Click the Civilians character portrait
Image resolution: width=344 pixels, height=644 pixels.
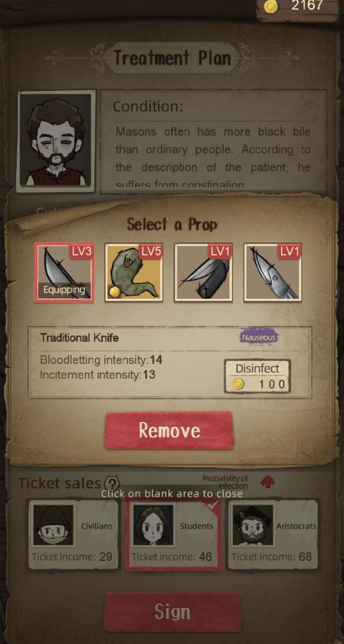coord(53,525)
